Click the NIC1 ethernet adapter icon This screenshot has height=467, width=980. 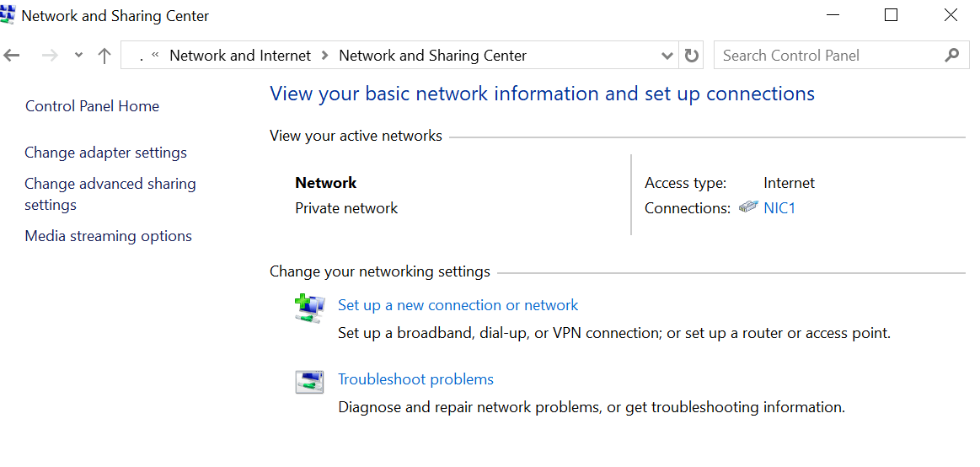748,207
